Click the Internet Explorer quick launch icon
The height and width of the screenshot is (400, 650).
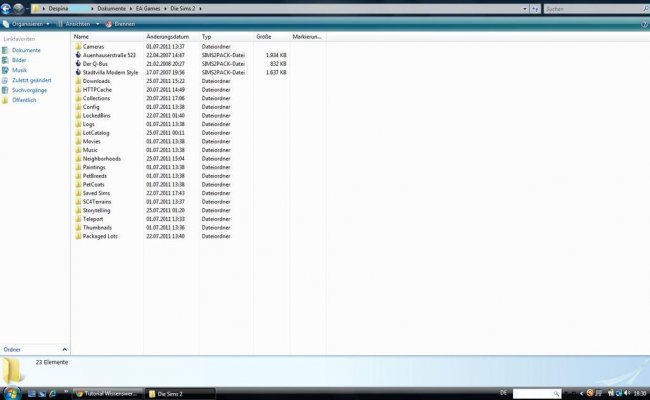point(53,393)
